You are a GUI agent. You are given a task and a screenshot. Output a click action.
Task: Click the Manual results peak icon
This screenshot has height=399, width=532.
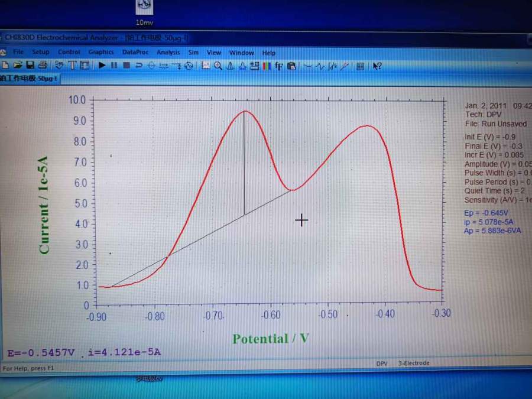click(231, 66)
